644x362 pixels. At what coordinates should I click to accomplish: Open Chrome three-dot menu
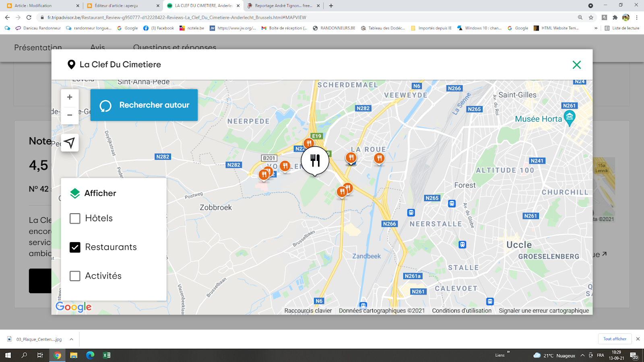point(637,17)
